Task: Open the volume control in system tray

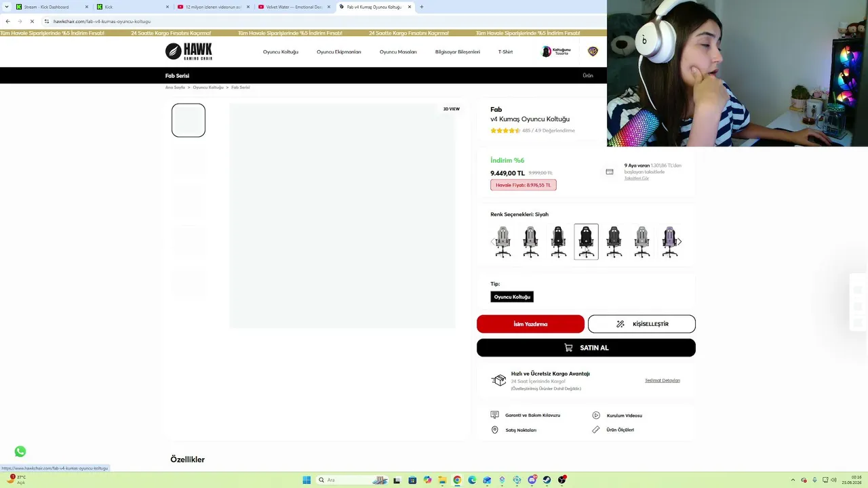Action: pyautogui.click(x=833, y=480)
